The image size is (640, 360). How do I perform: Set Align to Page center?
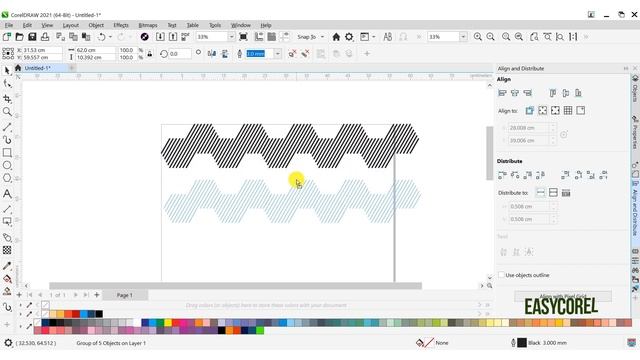(555, 110)
